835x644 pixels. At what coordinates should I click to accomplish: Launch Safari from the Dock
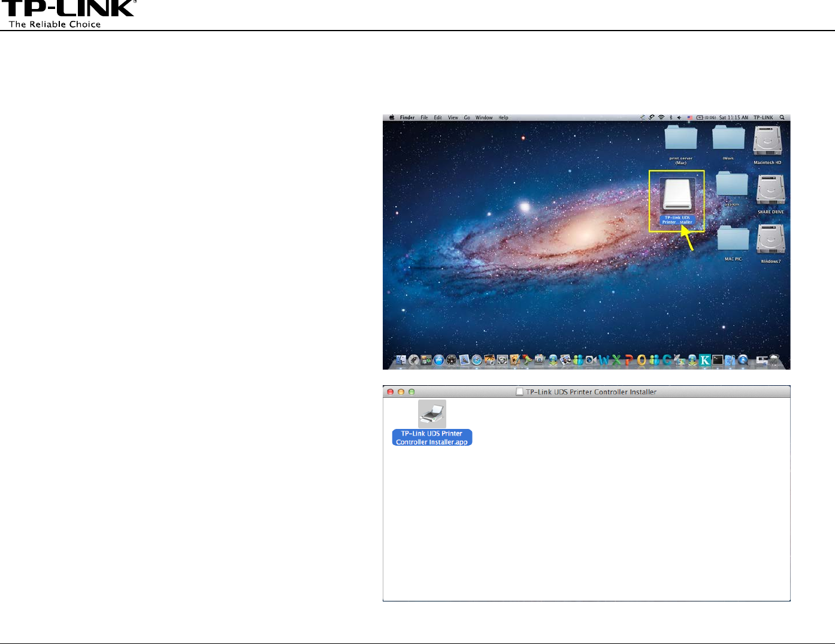pos(477,360)
